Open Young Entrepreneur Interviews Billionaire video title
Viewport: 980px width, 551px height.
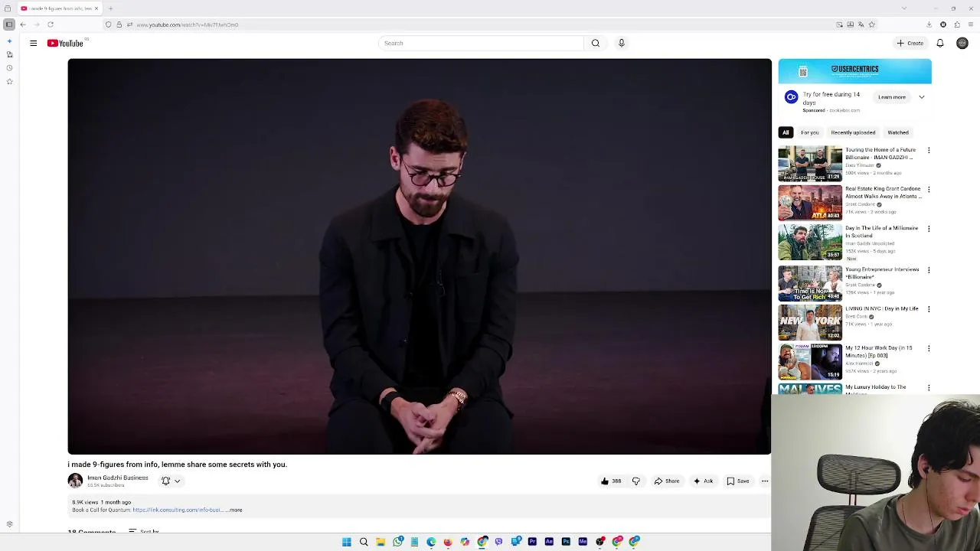point(882,273)
